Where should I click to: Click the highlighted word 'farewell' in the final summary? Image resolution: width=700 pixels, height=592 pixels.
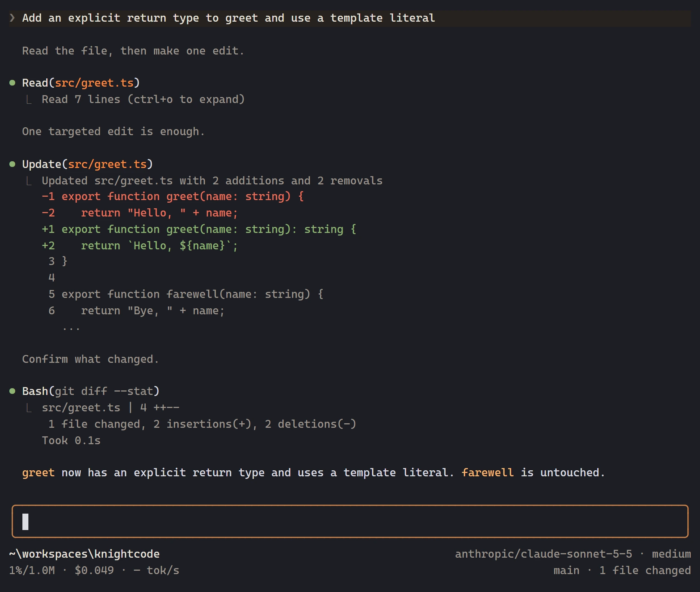(487, 473)
